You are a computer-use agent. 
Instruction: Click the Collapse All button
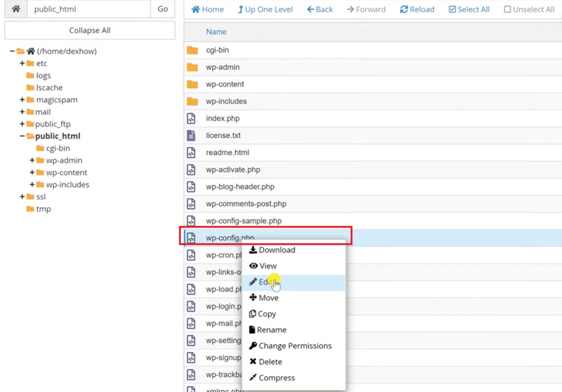coord(89,30)
